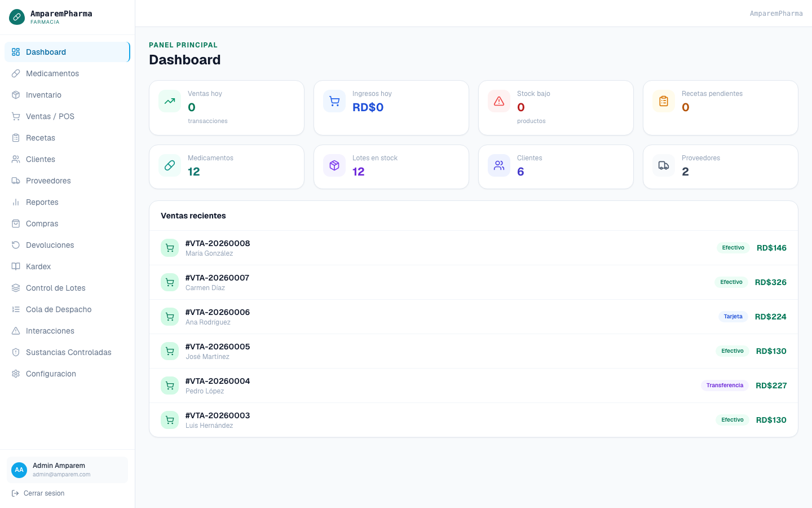Click the Lotes en stock box icon
The height and width of the screenshot is (508, 812).
[334, 165]
